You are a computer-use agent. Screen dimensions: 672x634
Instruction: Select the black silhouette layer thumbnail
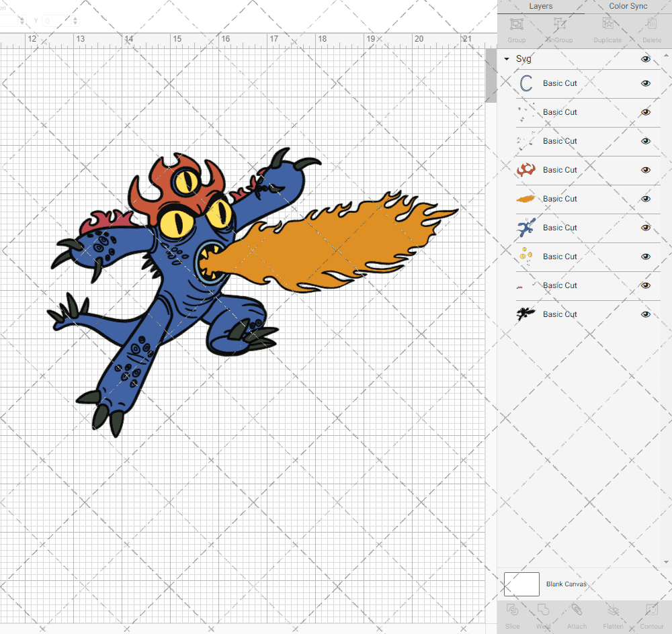pyautogui.click(x=526, y=314)
